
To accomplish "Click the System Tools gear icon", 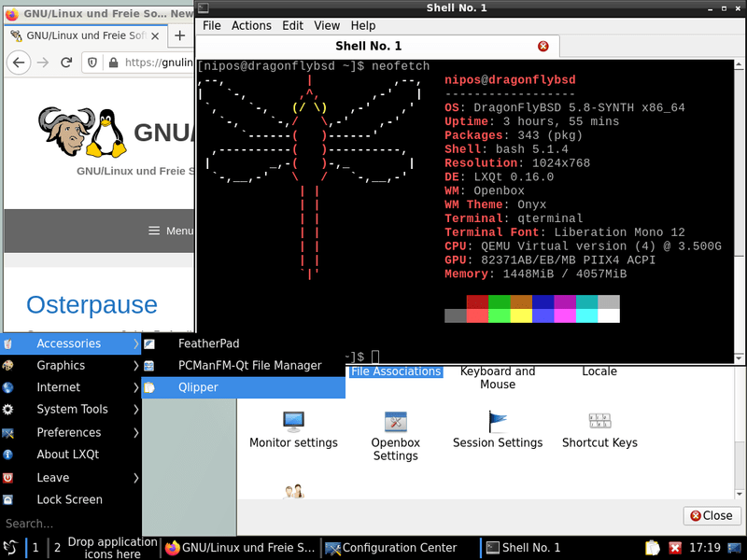I will pyautogui.click(x=7, y=410).
